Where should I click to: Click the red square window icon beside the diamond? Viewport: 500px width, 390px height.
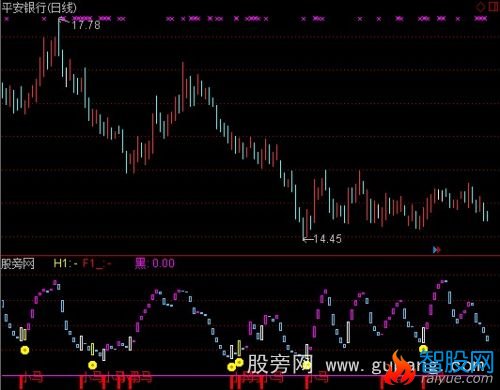click(494, 6)
